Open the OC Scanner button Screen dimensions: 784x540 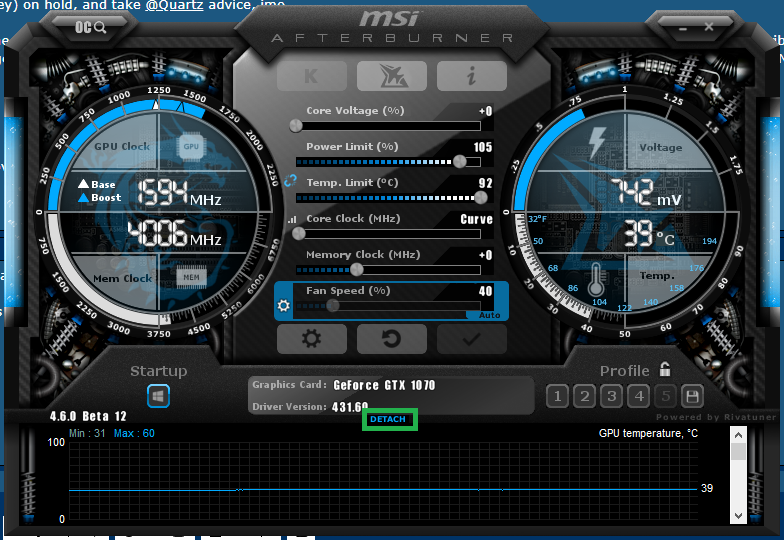(90, 27)
